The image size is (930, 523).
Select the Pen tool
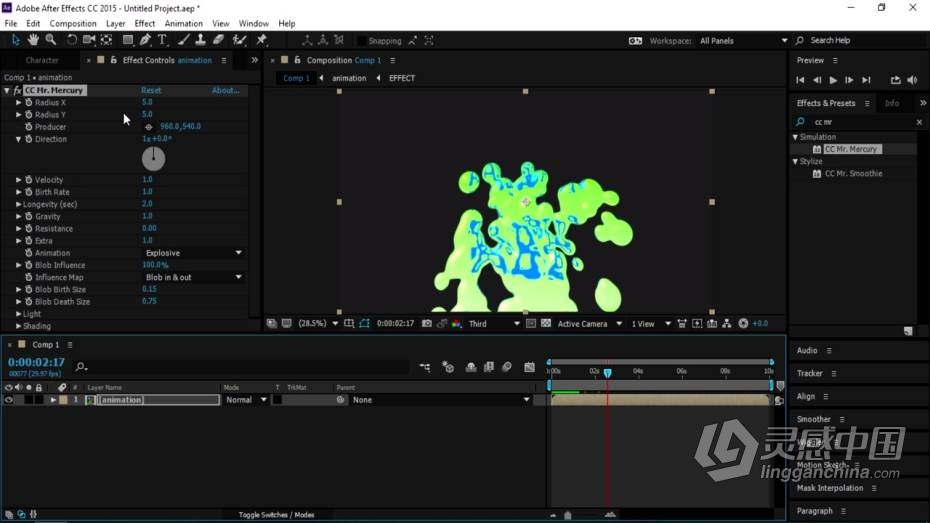145,40
